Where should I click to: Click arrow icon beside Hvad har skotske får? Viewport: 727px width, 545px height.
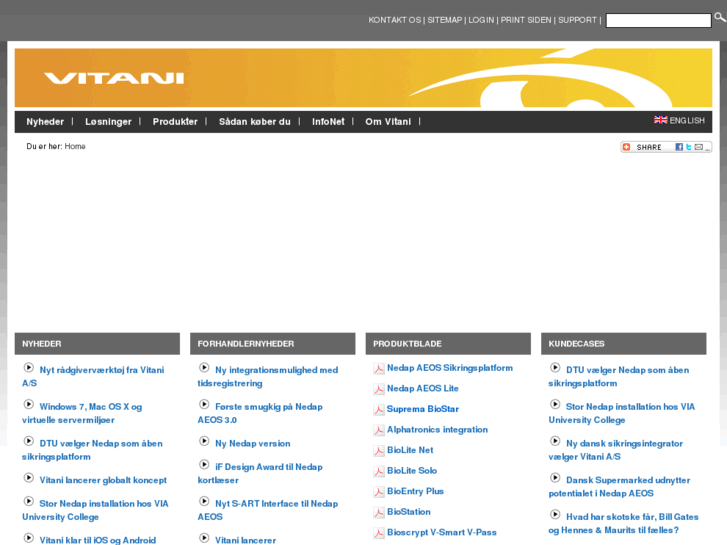[x=555, y=514]
